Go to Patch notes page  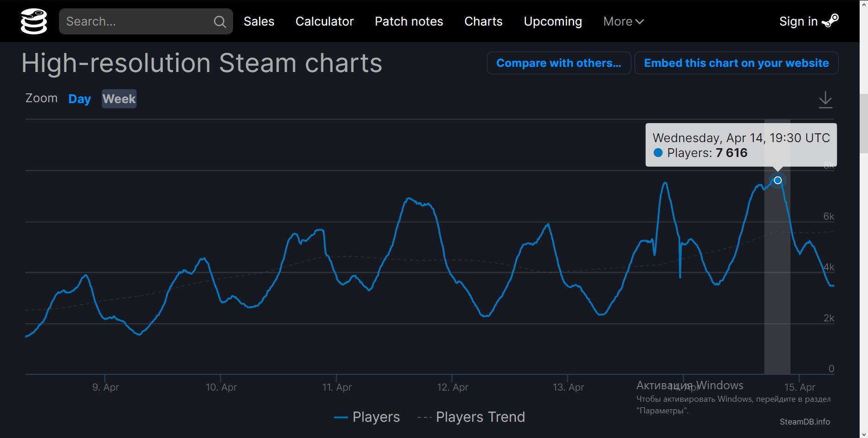click(x=409, y=21)
